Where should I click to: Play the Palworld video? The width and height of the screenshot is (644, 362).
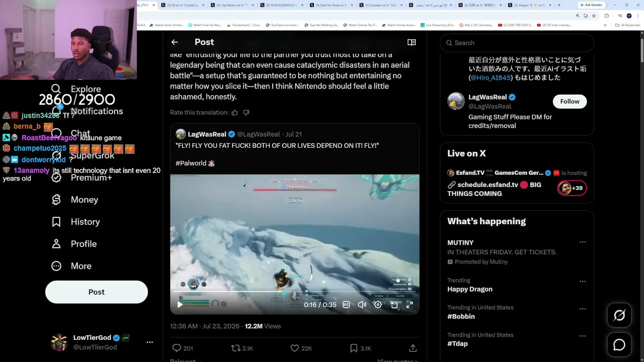coord(180,304)
